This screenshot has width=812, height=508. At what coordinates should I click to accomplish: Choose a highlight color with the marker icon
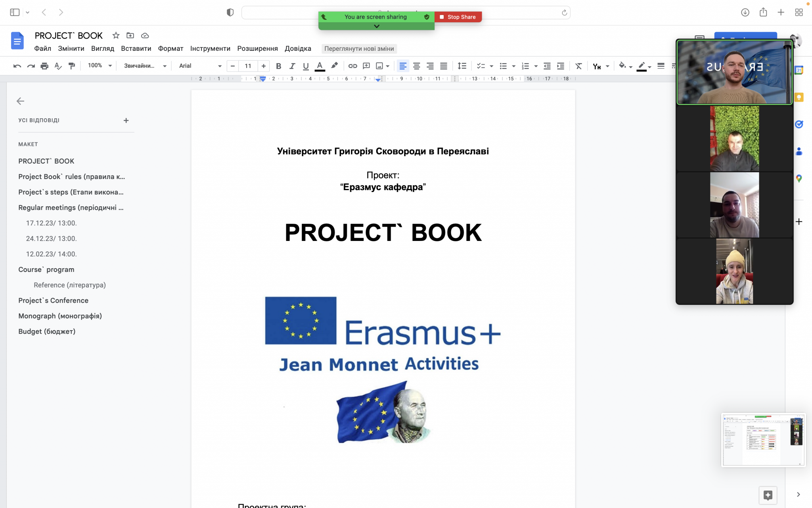click(x=334, y=66)
